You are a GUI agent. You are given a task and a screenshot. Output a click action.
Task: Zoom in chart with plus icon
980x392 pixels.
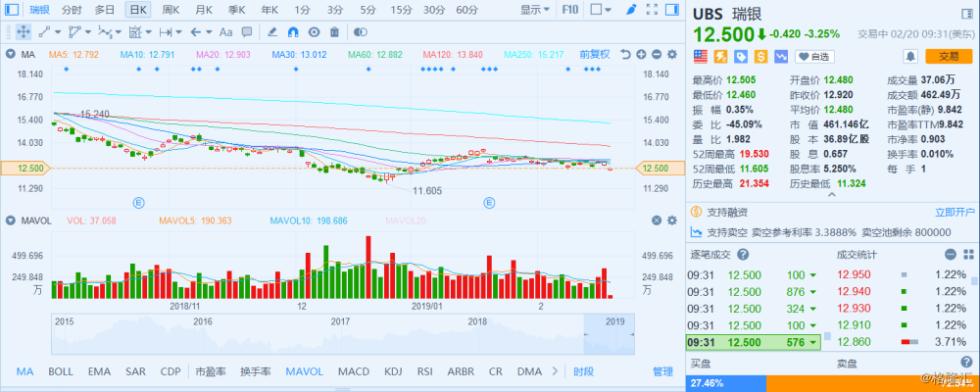(641, 55)
